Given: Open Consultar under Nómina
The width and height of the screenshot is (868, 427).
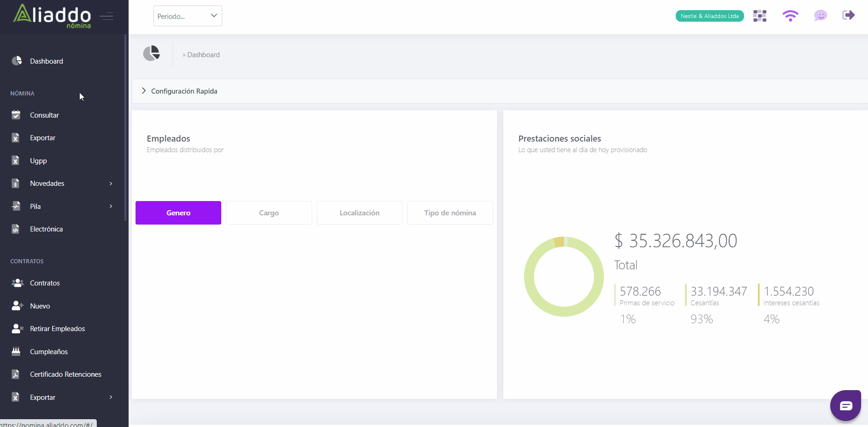Looking at the screenshot, I should click(44, 115).
